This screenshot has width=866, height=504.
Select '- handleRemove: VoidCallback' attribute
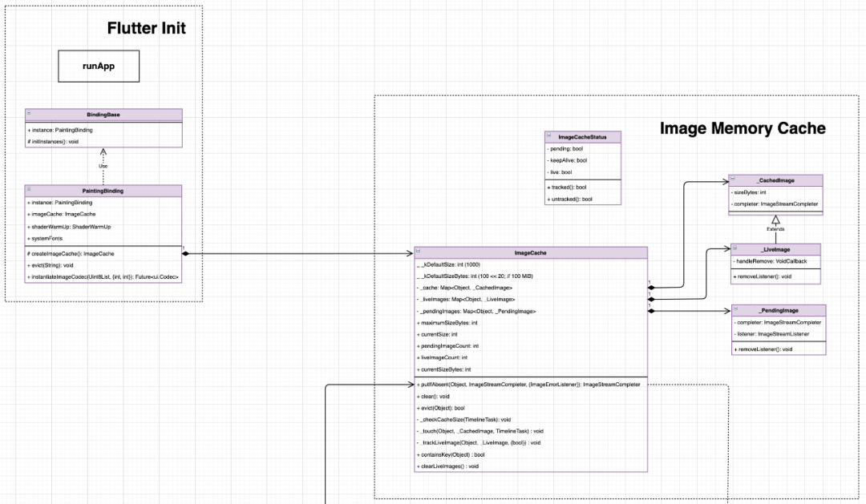coord(775,262)
